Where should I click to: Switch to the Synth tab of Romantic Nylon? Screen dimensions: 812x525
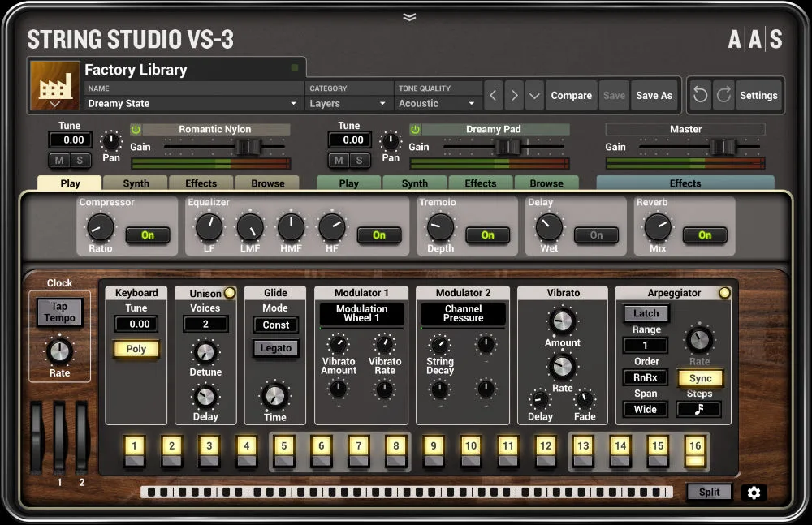[135, 183]
